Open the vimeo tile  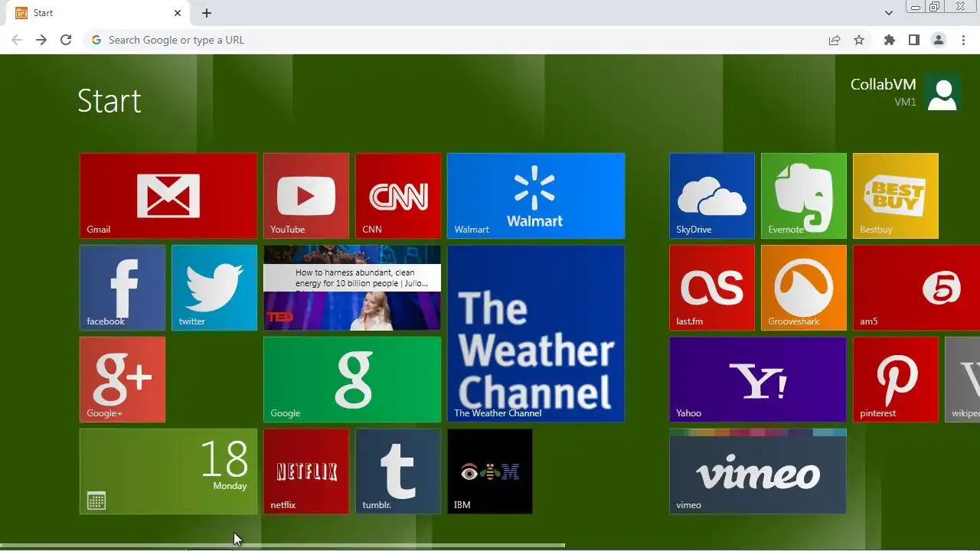tap(758, 471)
